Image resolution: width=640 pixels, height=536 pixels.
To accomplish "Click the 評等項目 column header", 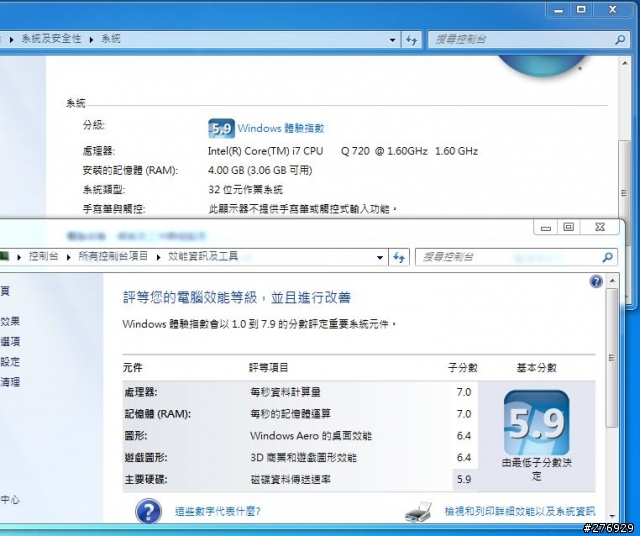I will coord(269,368).
